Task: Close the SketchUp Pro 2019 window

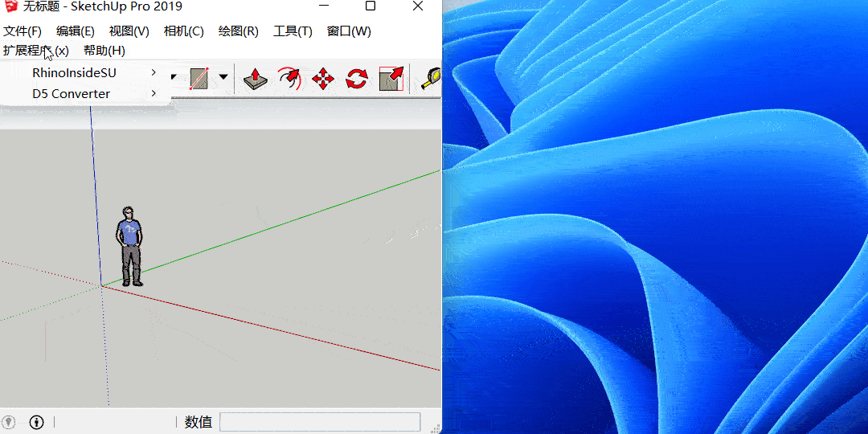Action: tap(418, 6)
